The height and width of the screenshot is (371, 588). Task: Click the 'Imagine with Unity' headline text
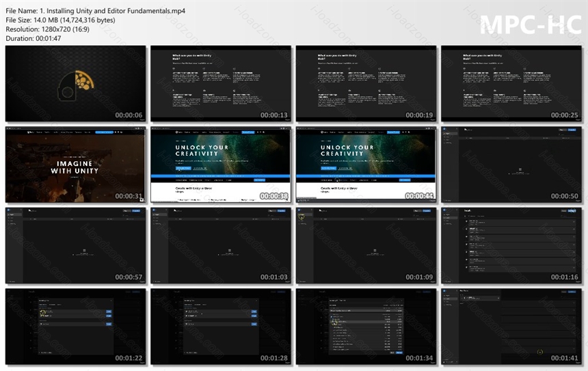click(x=75, y=167)
